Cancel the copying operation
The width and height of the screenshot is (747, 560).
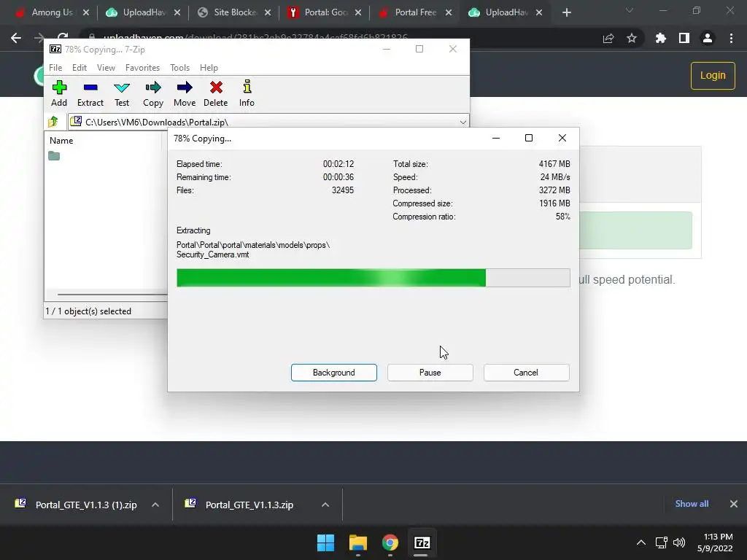[526, 373]
